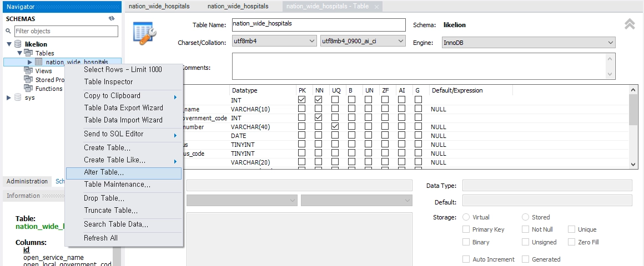
Task: Enable the Unique checkbox
Action: (571, 229)
